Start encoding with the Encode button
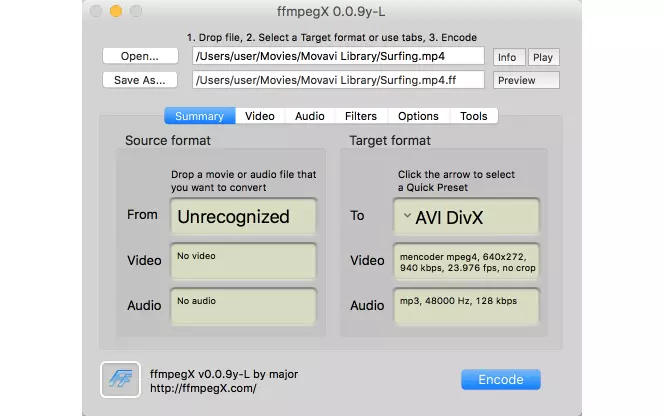 [x=501, y=379]
